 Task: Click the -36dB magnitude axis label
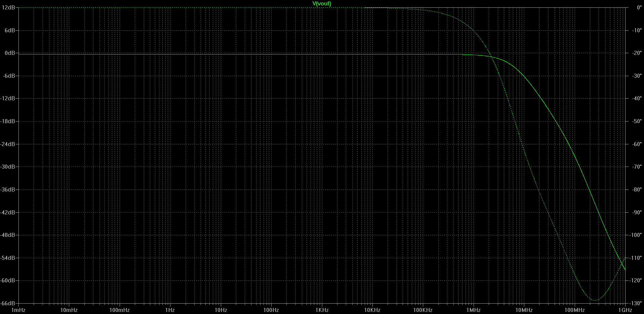click(x=8, y=189)
